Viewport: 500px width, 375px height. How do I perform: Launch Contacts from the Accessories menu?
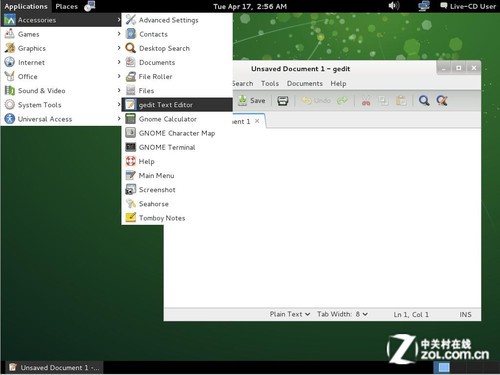click(x=177, y=34)
